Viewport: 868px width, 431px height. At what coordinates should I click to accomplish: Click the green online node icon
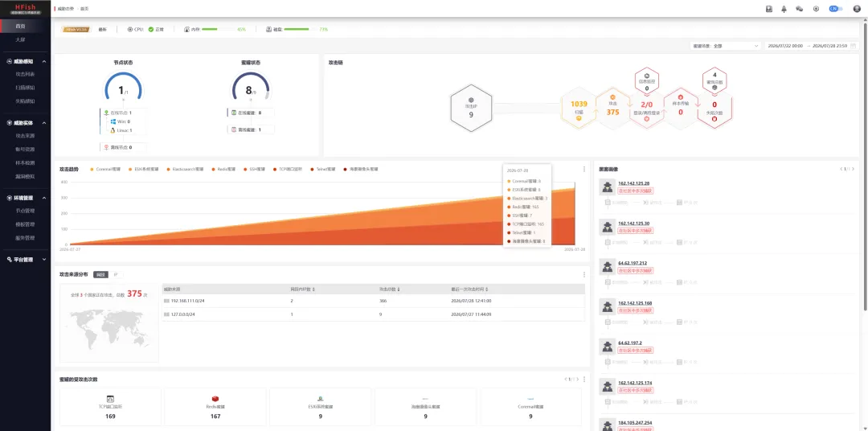106,113
